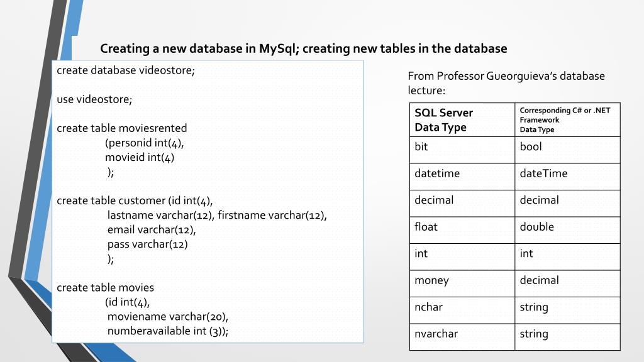Click the 'movieid int(4)' column definition
The image size is (644, 362).
(x=140, y=157)
